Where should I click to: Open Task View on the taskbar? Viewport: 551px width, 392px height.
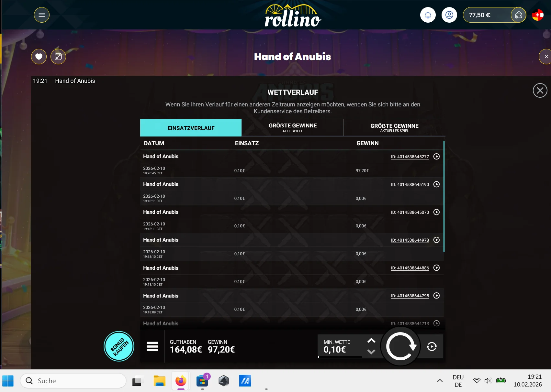(x=138, y=381)
